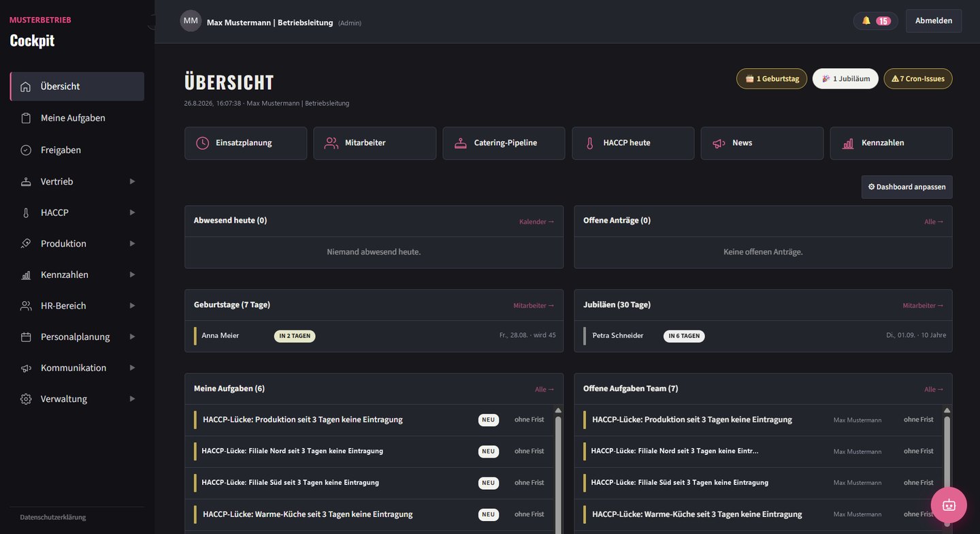Click the megaphone icon on News tile
The height and width of the screenshot is (534, 980).
click(719, 143)
